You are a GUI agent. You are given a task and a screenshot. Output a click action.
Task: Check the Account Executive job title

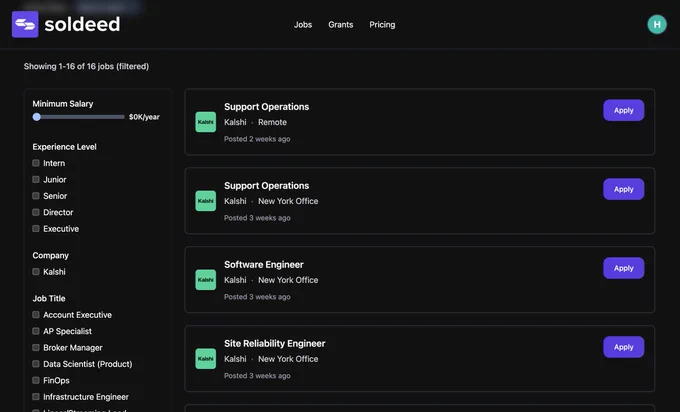click(x=36, y=314)
